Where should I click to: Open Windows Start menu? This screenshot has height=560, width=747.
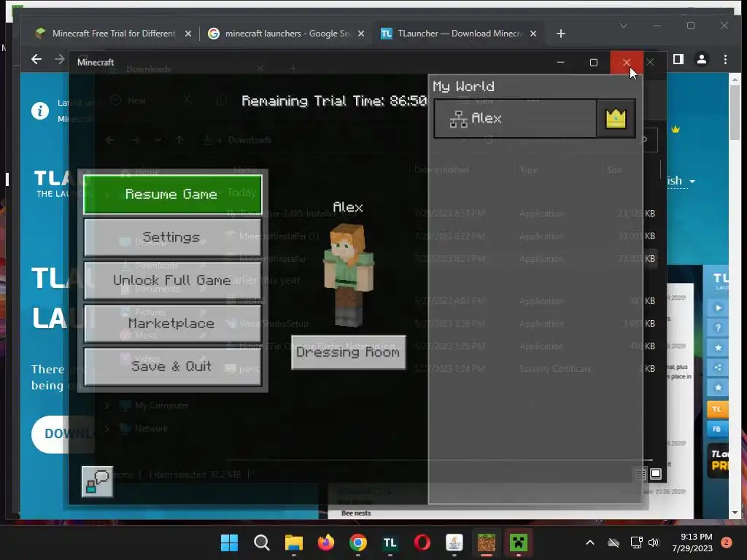pyautogui.click(x=229, y=542)
